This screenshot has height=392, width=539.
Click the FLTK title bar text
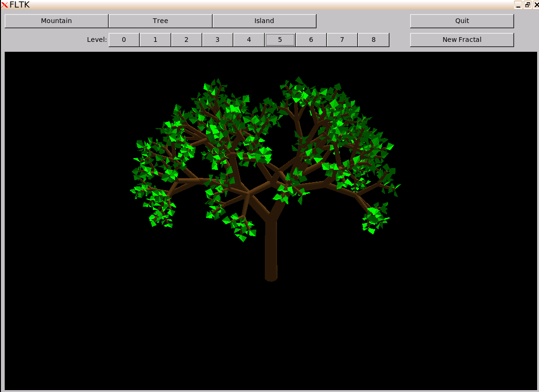20,5
